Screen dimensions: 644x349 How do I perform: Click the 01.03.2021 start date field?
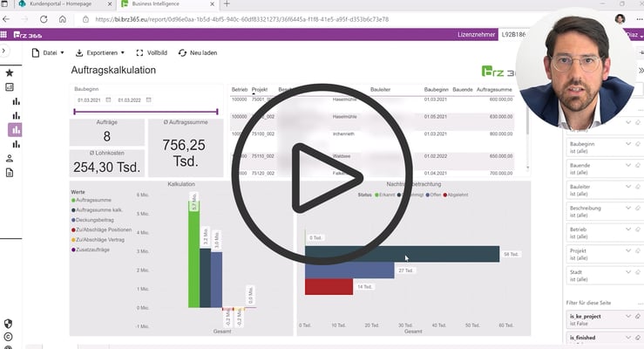91,99
